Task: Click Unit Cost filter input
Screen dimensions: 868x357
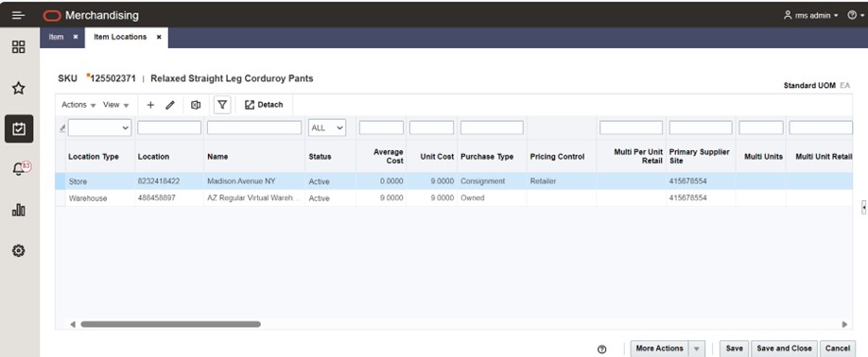Action: tap(432, 127)
